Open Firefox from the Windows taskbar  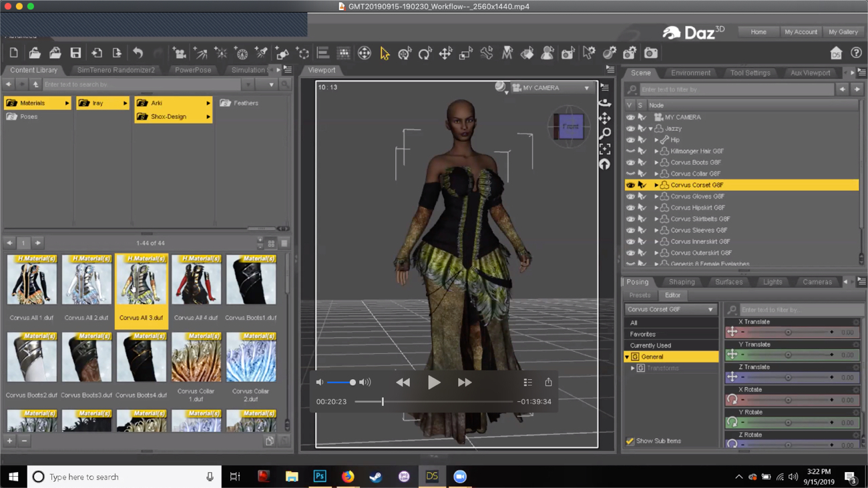pyautogui.click(x=348, y=477)
